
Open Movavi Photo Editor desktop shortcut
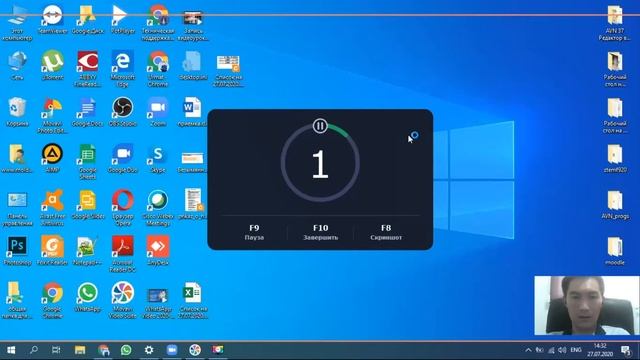[52, 115]
